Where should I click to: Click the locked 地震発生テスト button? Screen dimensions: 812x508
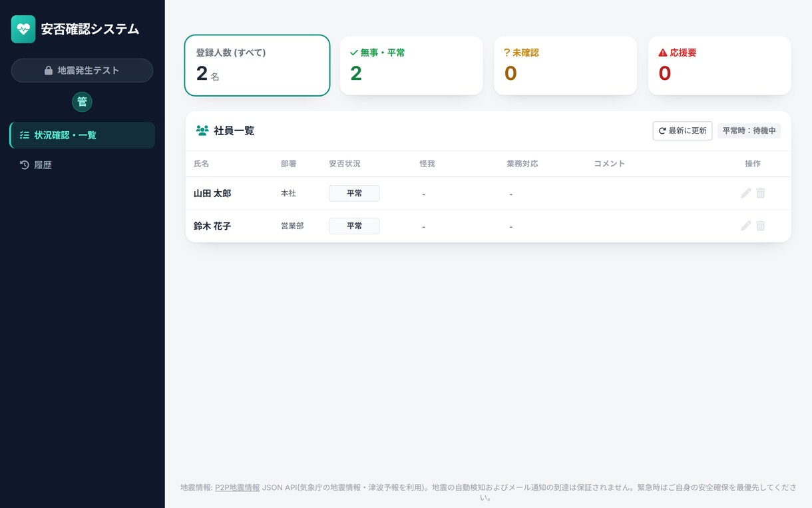coord(82,71)
